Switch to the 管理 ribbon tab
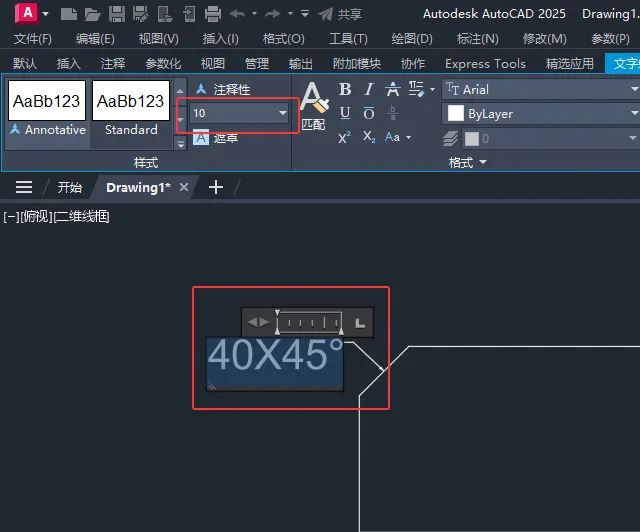 click(257, 63)
